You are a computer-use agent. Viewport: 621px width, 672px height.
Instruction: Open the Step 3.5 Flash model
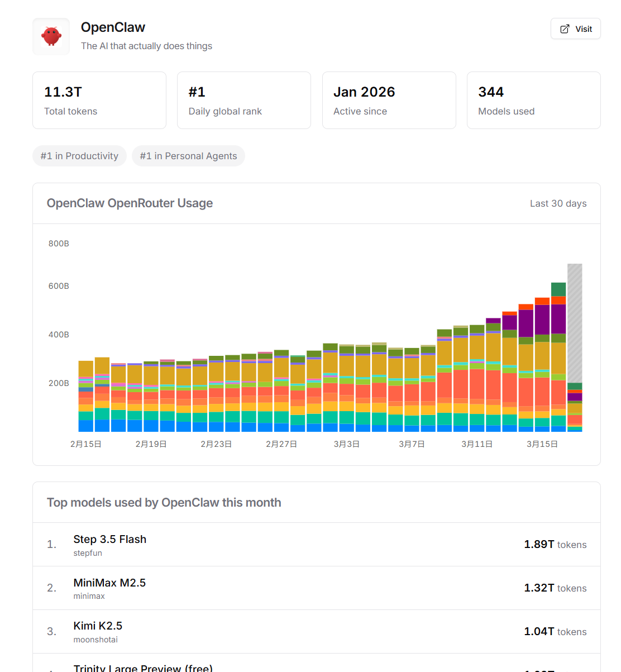tap(109, 539)
